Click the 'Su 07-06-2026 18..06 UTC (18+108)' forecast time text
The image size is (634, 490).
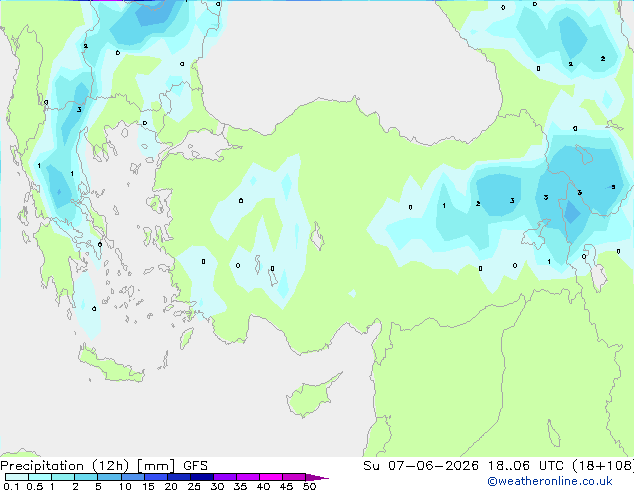point(498,466)
